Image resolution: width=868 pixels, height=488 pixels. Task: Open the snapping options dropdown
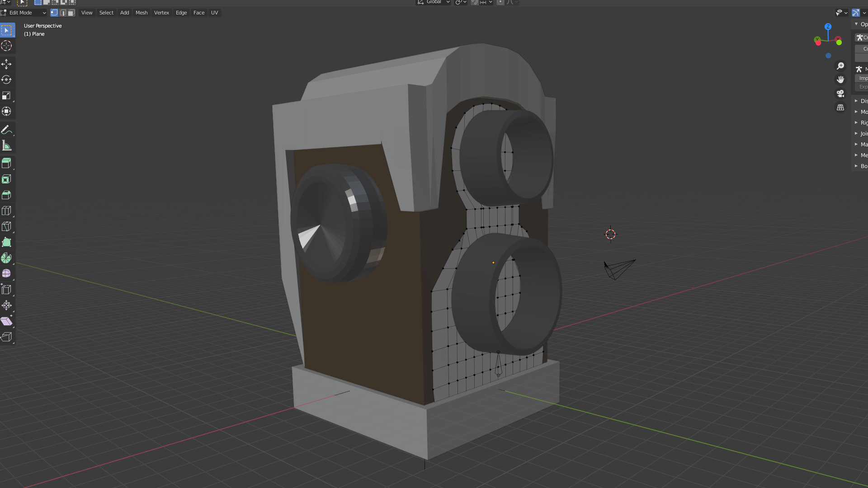(x=486, y=2)
